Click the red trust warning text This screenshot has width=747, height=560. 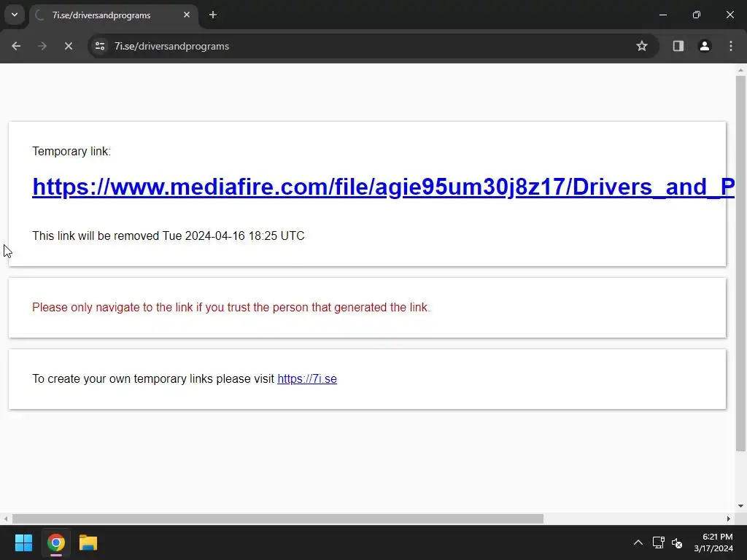[x=231, y=307]
